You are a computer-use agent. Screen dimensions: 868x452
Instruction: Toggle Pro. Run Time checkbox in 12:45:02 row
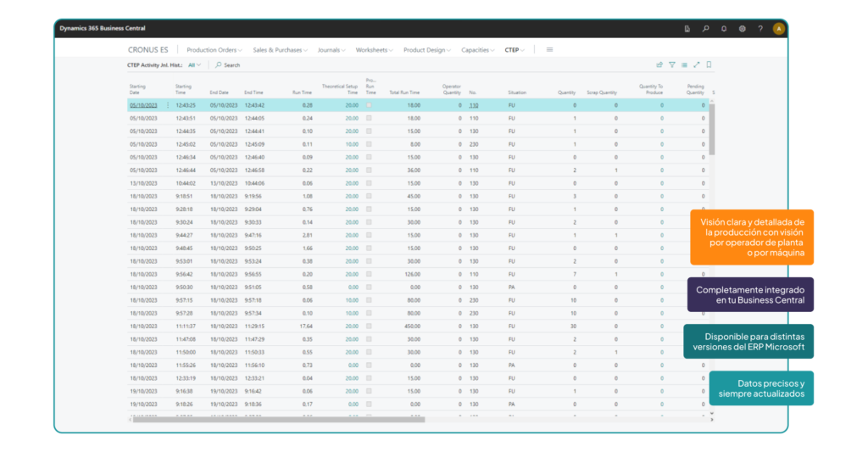[369, 144]
